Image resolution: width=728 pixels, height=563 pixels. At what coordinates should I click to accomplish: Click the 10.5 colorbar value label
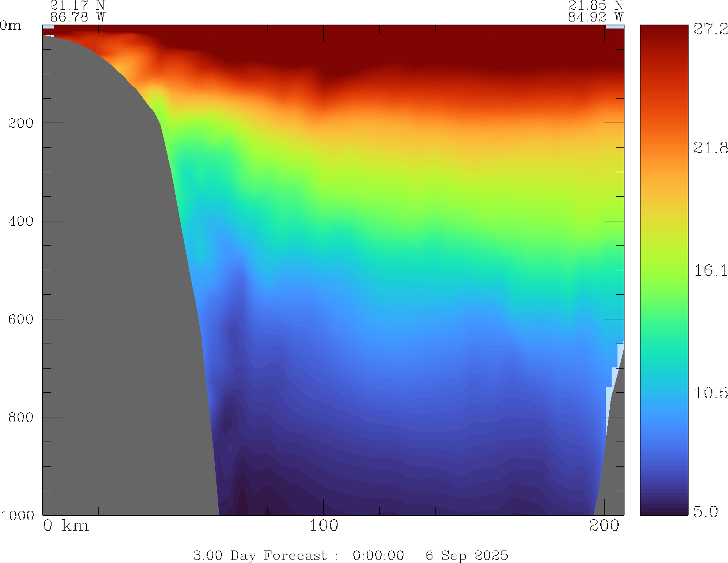pyautogui.click(x=710, y=393)
